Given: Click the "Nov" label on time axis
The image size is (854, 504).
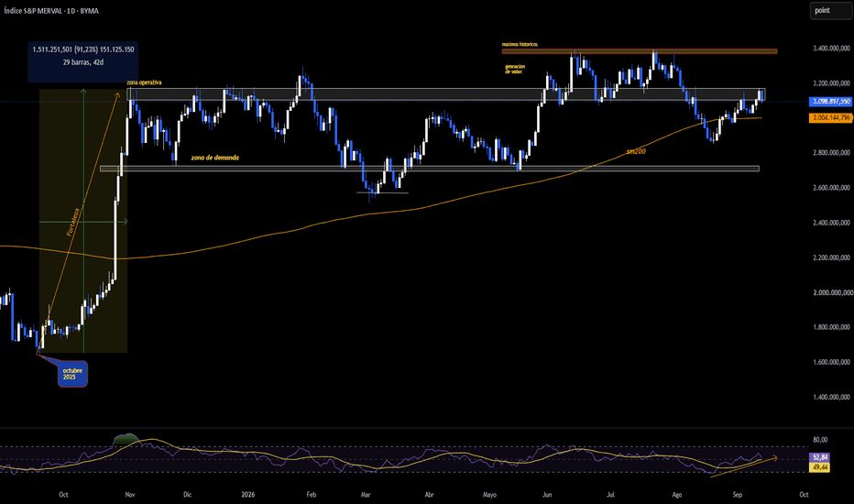Looking at the screenshot, I should click(x=130, y=495).
